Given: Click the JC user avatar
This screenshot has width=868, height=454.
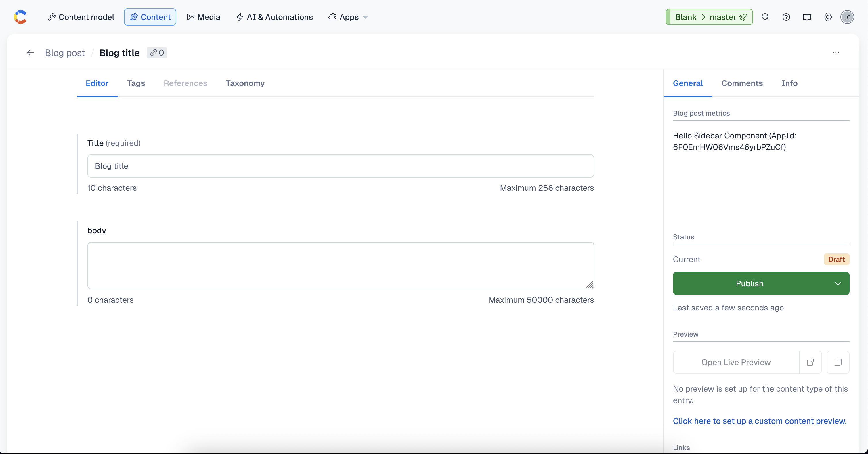Looking at the screenshot, I should point(847,17).
